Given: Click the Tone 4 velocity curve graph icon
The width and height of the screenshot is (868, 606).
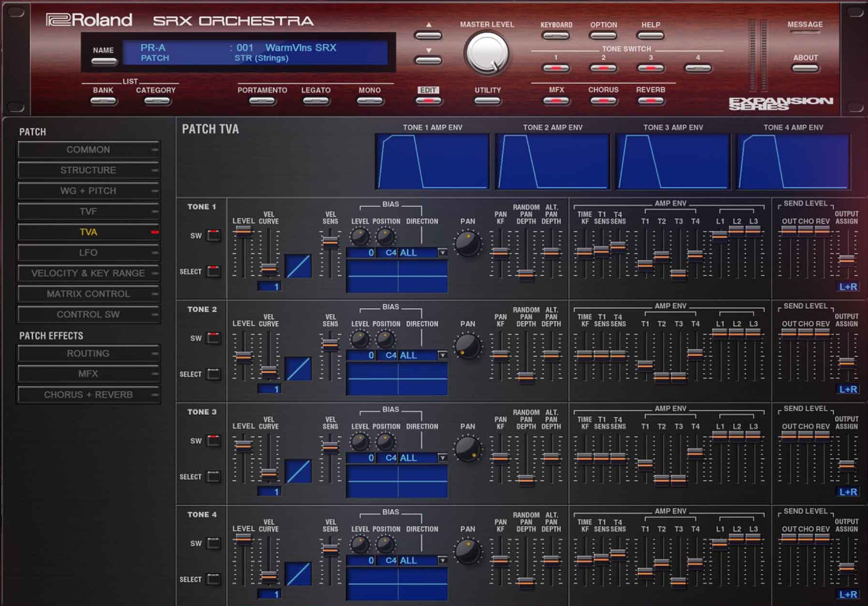Looking at the screenshot, I should coord(298,574).
